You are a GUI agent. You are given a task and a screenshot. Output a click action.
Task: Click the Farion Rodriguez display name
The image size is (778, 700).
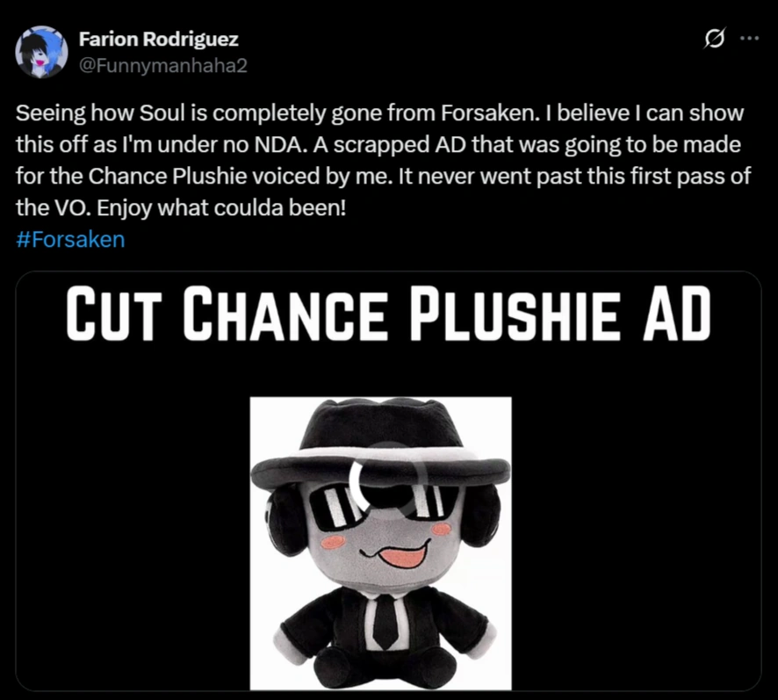pyautogui.click(x=158, y=40)
